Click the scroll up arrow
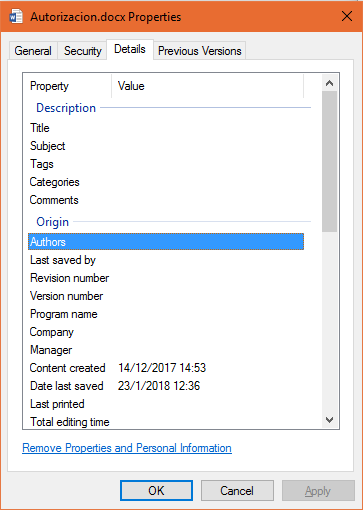Viewport: 363px width, 510px height. pos(329,83)
